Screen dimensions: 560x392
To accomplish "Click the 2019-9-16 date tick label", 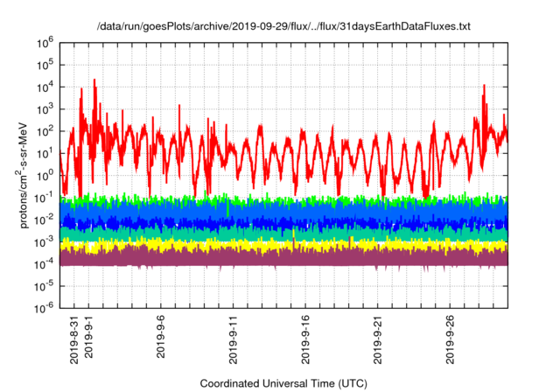I will 305,339.
